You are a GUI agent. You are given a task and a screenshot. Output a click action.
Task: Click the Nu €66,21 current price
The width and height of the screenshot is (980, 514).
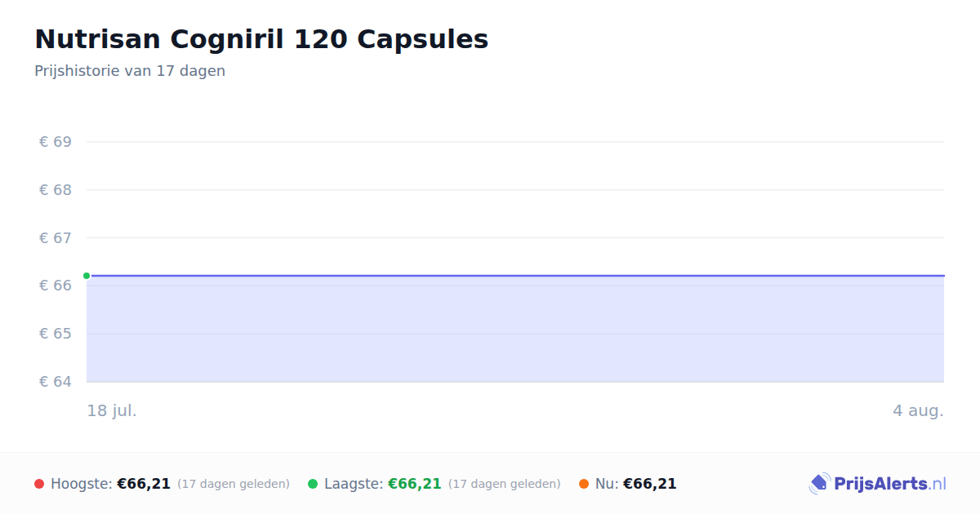pos(650,484)
